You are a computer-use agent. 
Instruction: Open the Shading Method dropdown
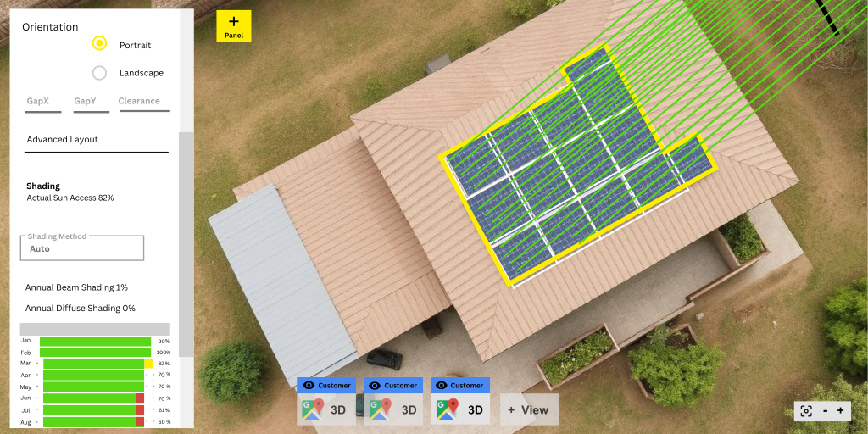pos(82,248)
